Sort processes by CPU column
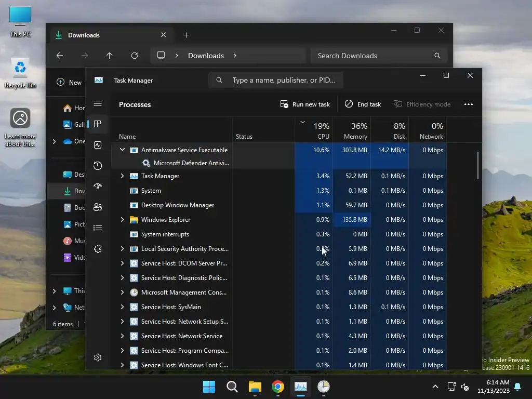This screenshot has height=399, width=532. click(314, 130)
